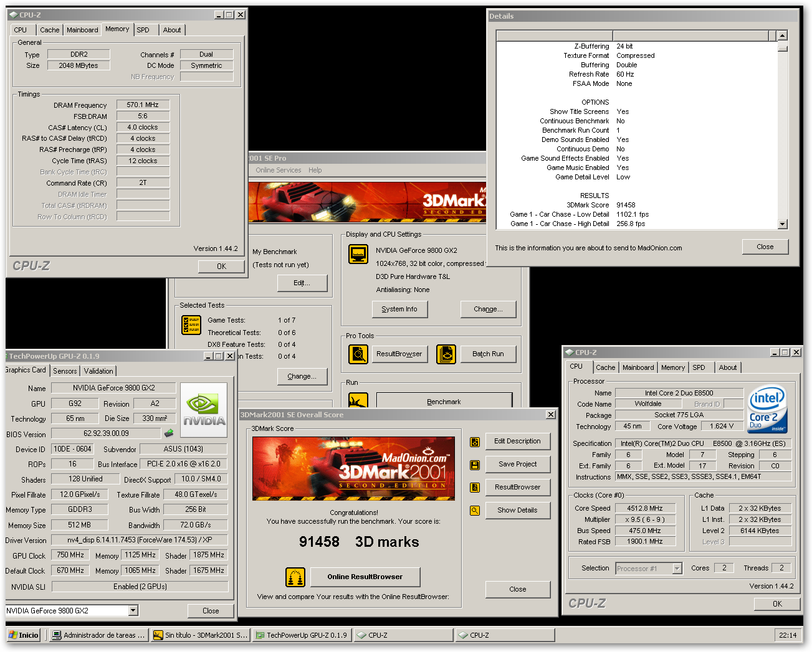Image resolution: width=812 pixels, height=652 pixels.
Task: Click the Selected Tests checklist icon
Action: coord(191,325)
